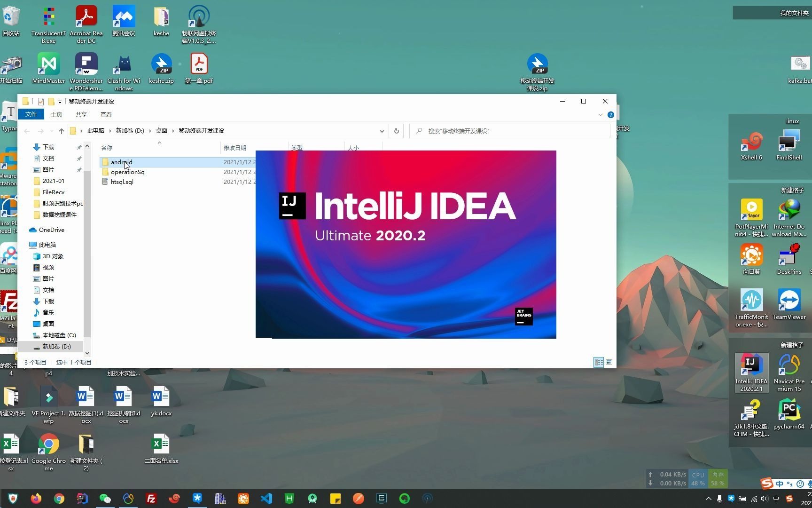Click Xshell 6 desktop shortcut
812x508 pixels.
pyautogui.click(x=751, y=146)
